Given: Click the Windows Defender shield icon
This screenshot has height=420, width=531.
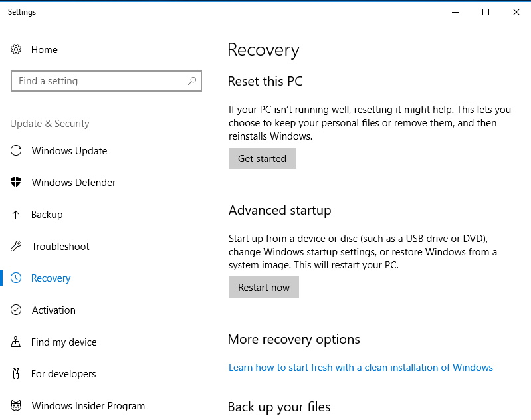Looking at the screenshot, I should pos(15,182).
